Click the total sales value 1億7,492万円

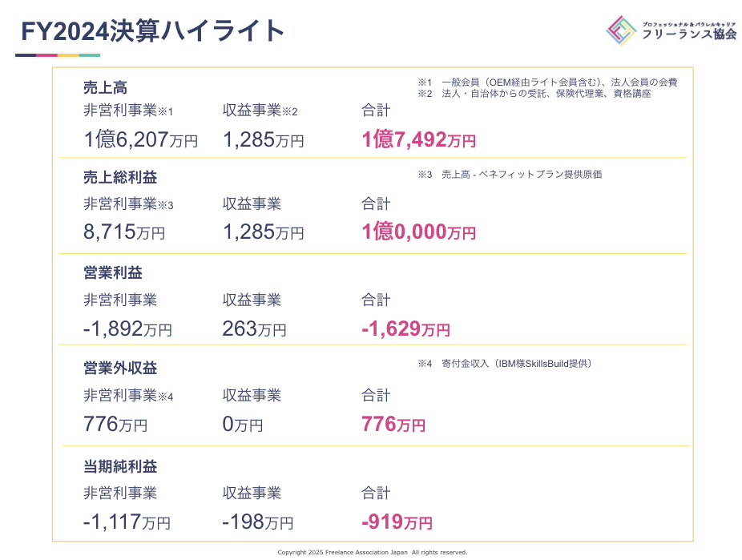[x=418, y=140]
